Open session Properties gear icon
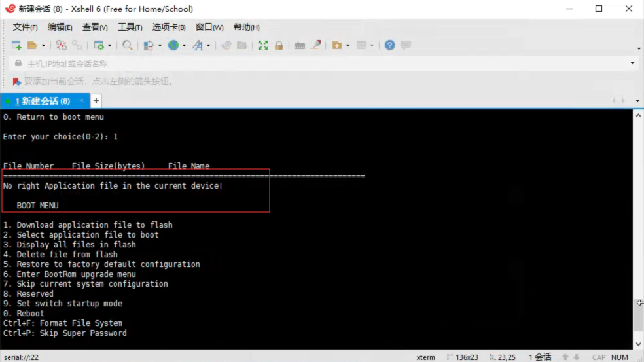 point(99,45)
